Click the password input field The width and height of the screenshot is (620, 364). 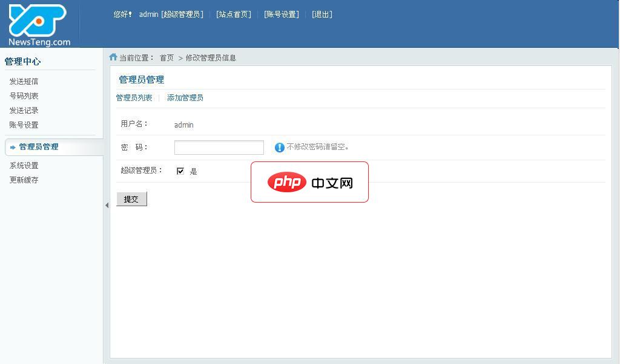(x=219, y=147)
